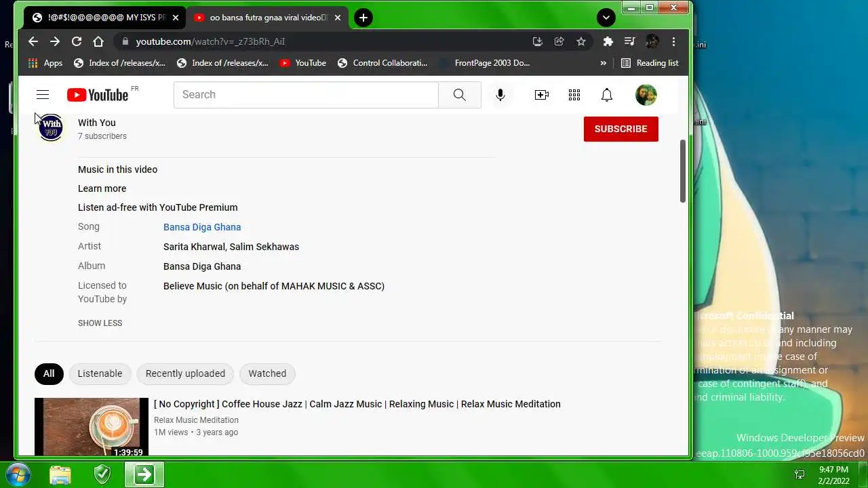868x488 pixels.
Task: Open the Coffee House Jazz video title
Action: 357,404
